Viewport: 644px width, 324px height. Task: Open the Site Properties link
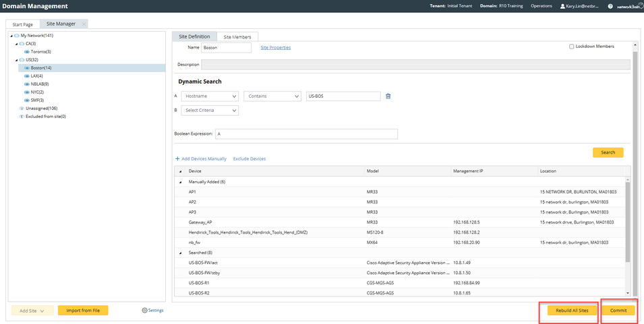[275, 48]
